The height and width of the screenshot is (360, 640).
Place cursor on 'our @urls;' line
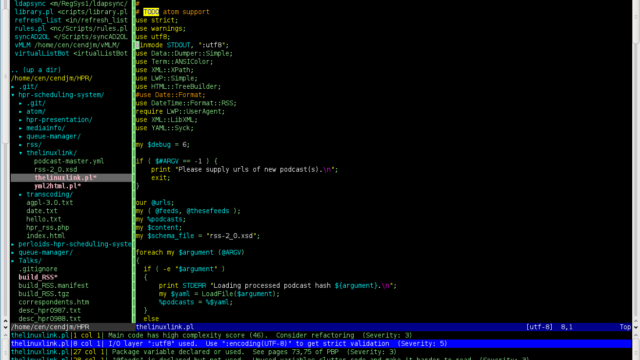pyautogui.click(x=155, y=202)
